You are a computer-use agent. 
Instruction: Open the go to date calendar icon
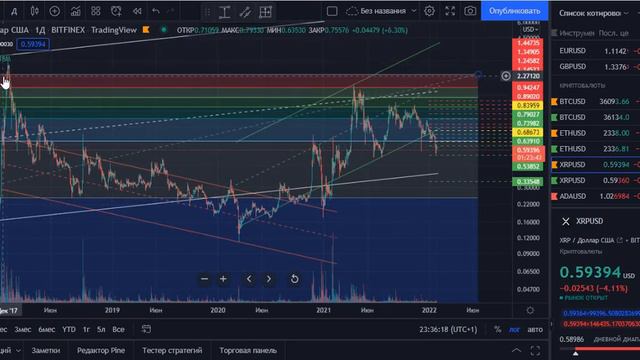[x=146, y=329]
